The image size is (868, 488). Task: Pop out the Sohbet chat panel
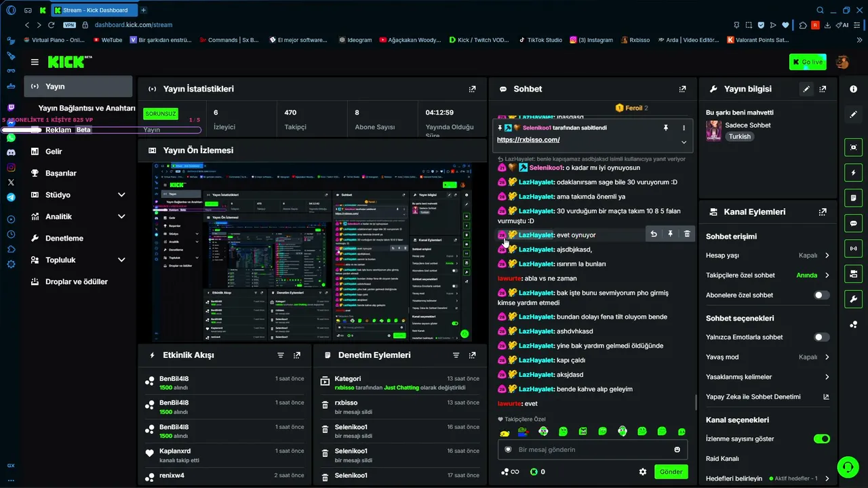pos(683,89)
